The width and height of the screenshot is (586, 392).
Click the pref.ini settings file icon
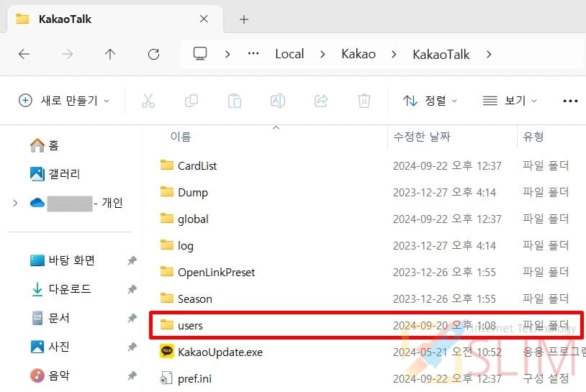click(166, 378)
